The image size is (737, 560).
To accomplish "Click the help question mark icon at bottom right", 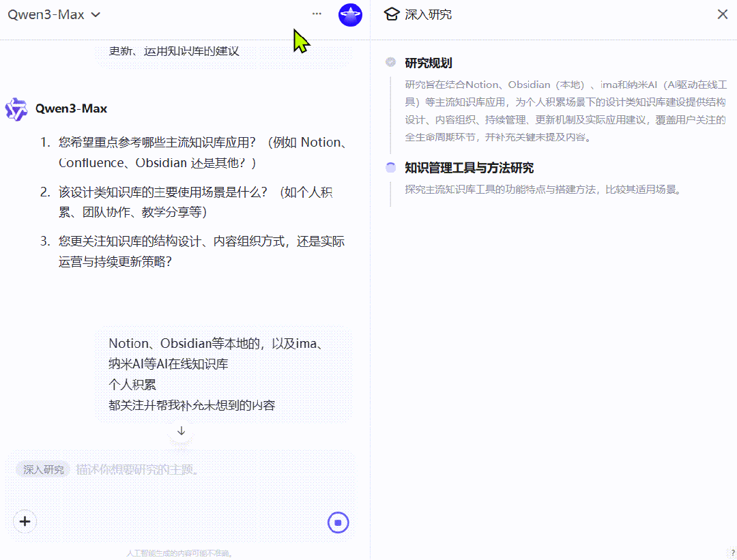I will [x=731, y=554].
